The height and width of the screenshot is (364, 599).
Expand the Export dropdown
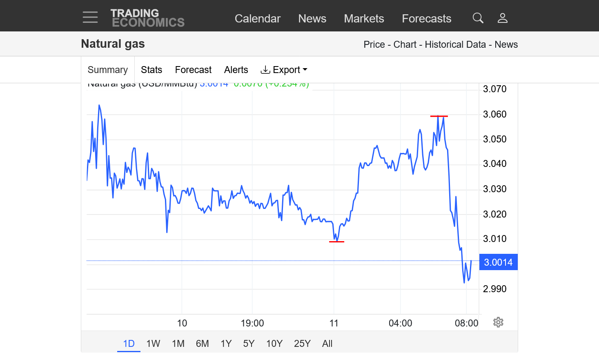pos(284,70)
